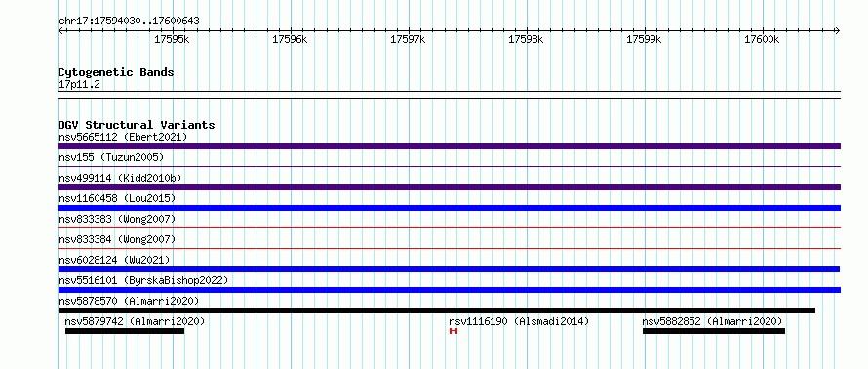Viewport: 868px width, 369px height.
Task: Click nsv1116190 (Alsmadi2014) variant label
Action: point(519,321)
